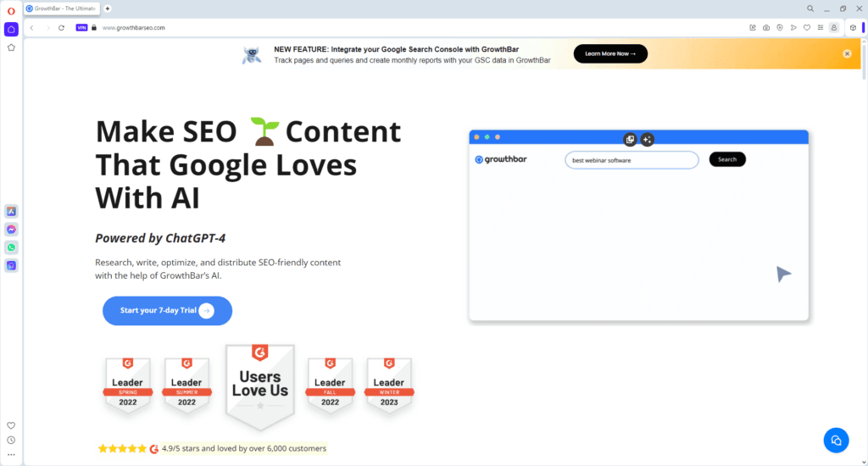Click the demo overlay copy icon
Viewport: 868px width, 466px height.
tap(630, 140)
